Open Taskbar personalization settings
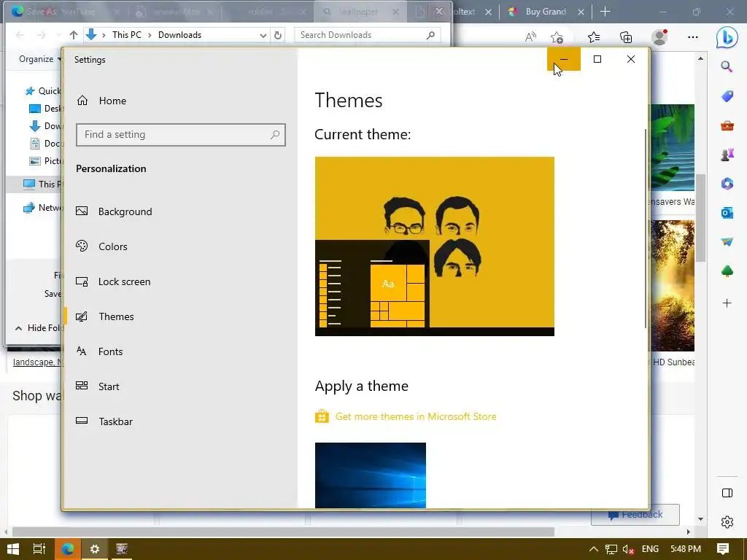The image size is (747, 560). tap(104, 421)
